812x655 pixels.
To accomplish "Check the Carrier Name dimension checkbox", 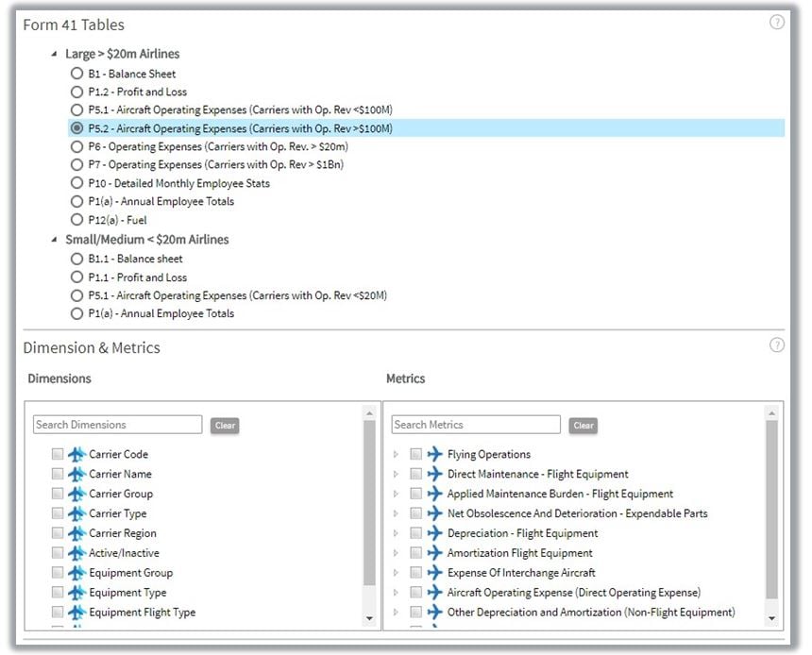I will tap(59, 475).
